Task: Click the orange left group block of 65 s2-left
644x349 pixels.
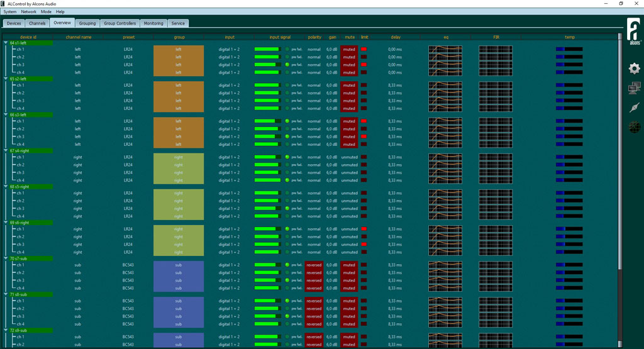Action: click(179, 97)
